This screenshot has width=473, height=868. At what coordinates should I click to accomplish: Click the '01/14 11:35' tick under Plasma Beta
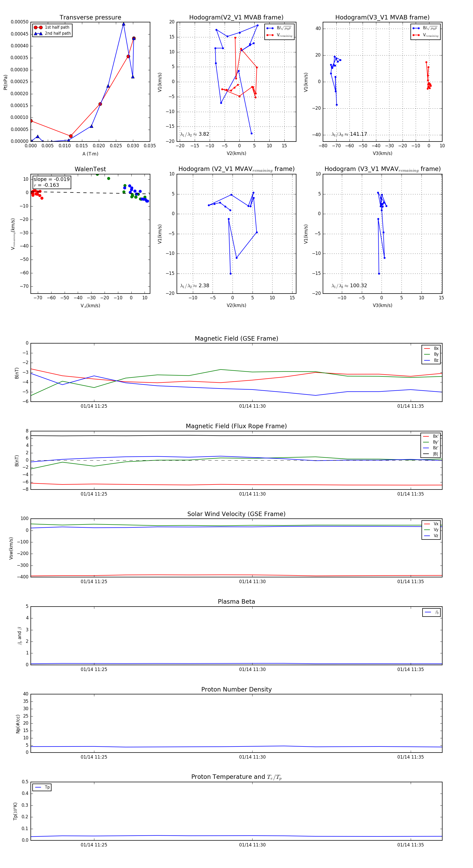[410, 669]
